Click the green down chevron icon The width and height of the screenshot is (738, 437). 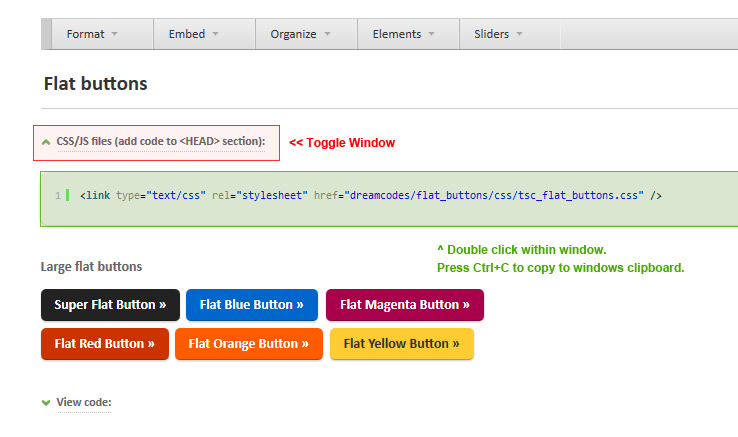[x=46, y=403]
